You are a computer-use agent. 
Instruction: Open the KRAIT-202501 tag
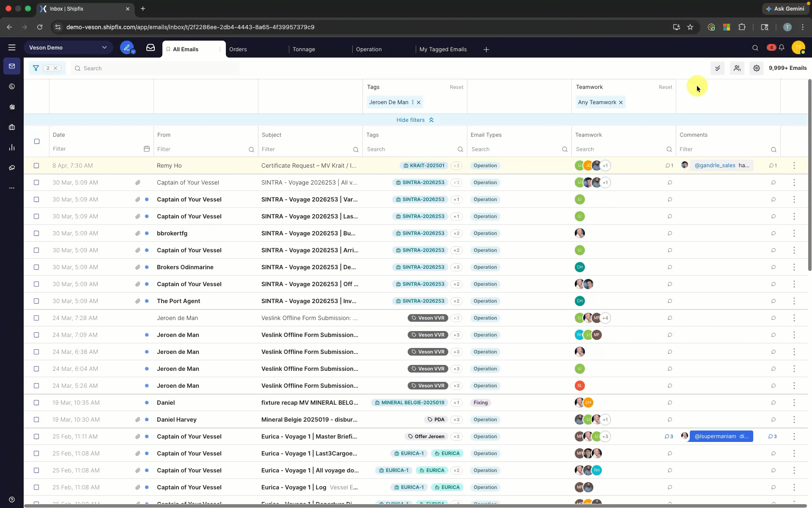click(424, 166)
